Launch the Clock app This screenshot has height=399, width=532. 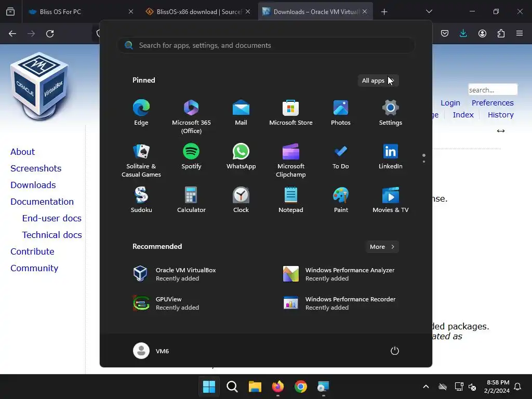coord(241,199)
